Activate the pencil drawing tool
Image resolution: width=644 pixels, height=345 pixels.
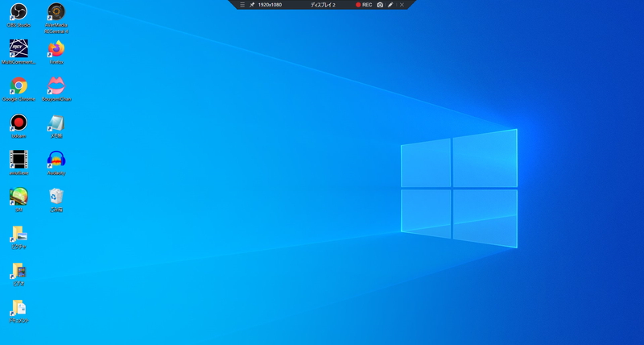390,5
